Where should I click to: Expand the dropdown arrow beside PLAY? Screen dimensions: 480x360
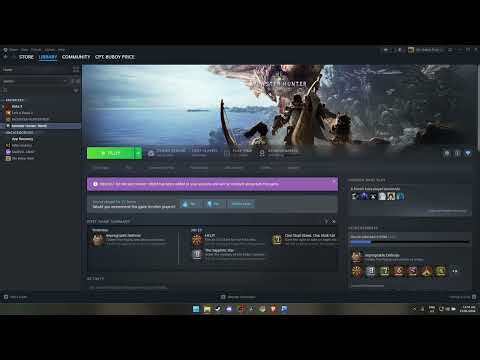coord(138,153)
